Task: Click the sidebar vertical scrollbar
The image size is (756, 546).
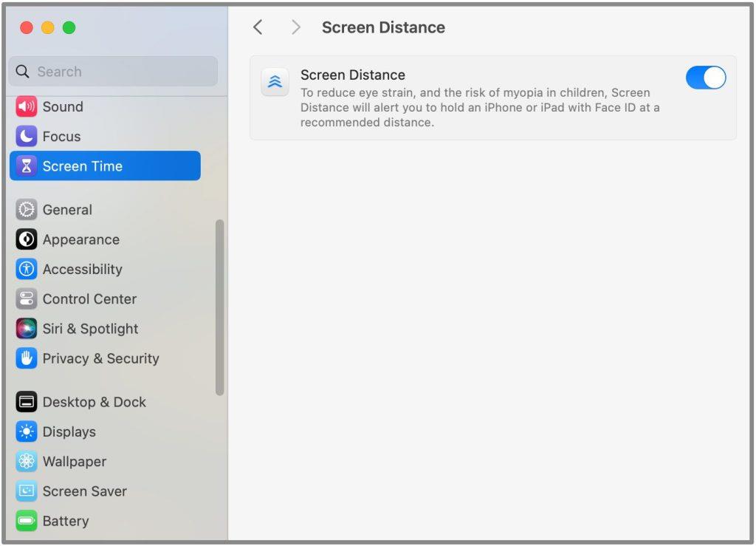Action: point(220,307)
